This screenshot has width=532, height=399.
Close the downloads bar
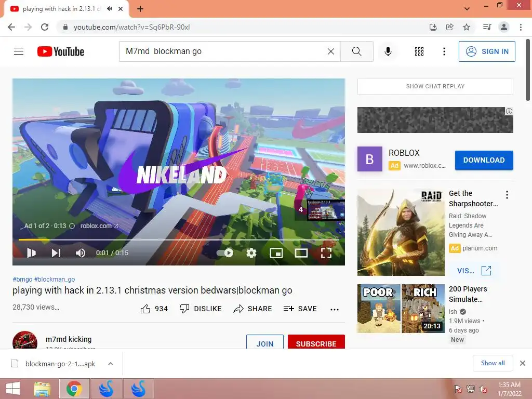pyautogui.click(x=523, y=363)
